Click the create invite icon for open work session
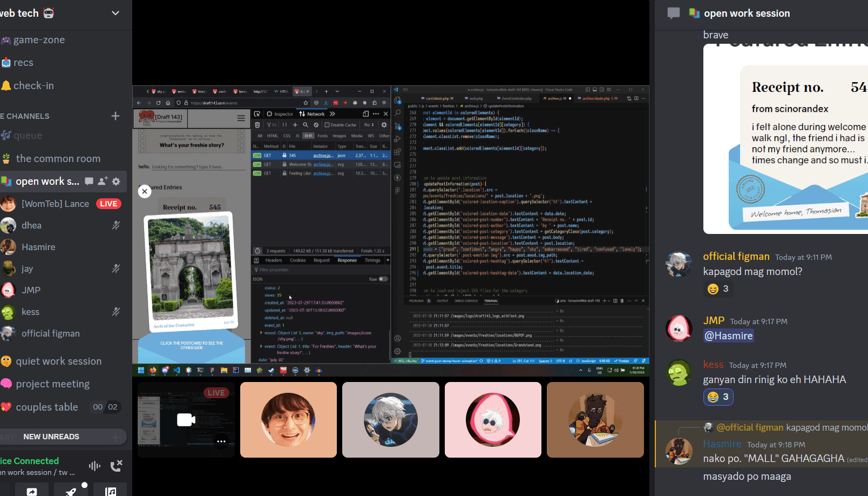Screen dimensions: 868x496 click(103, 182)
